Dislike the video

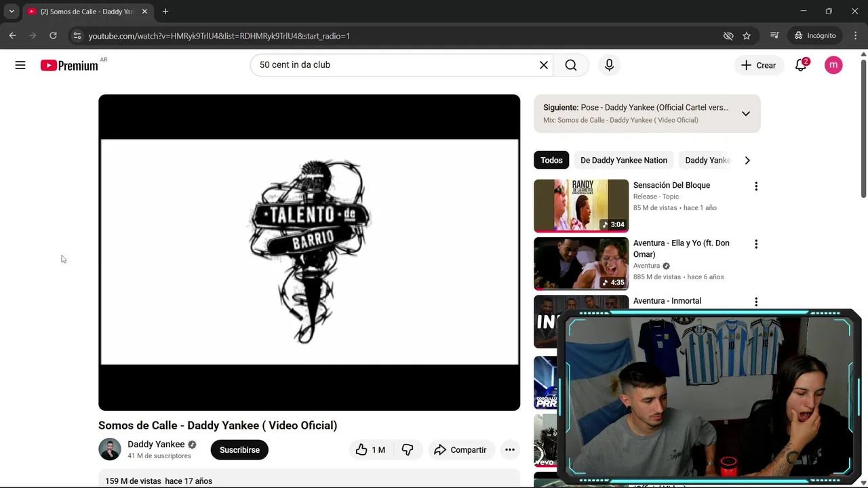(408, 450)
